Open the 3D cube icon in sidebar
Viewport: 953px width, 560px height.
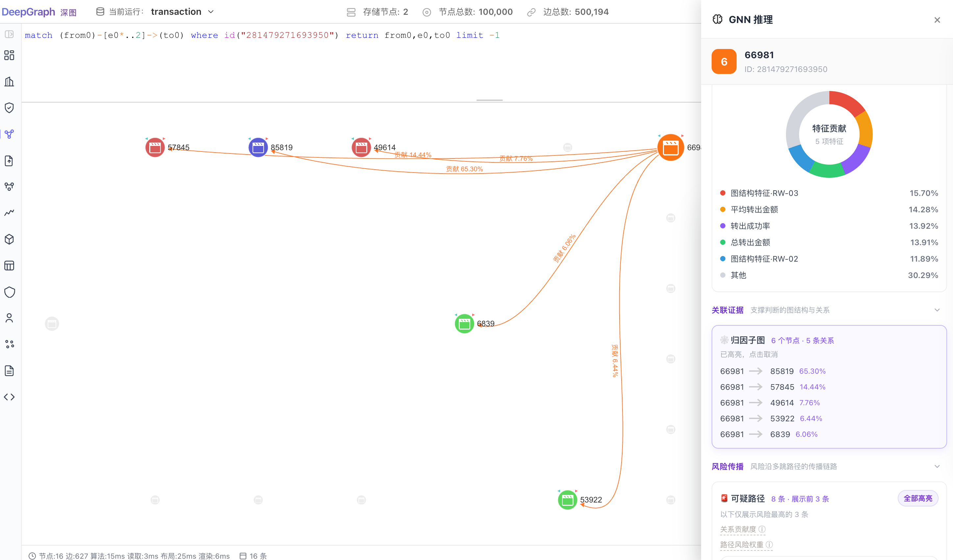coord(9,239)
